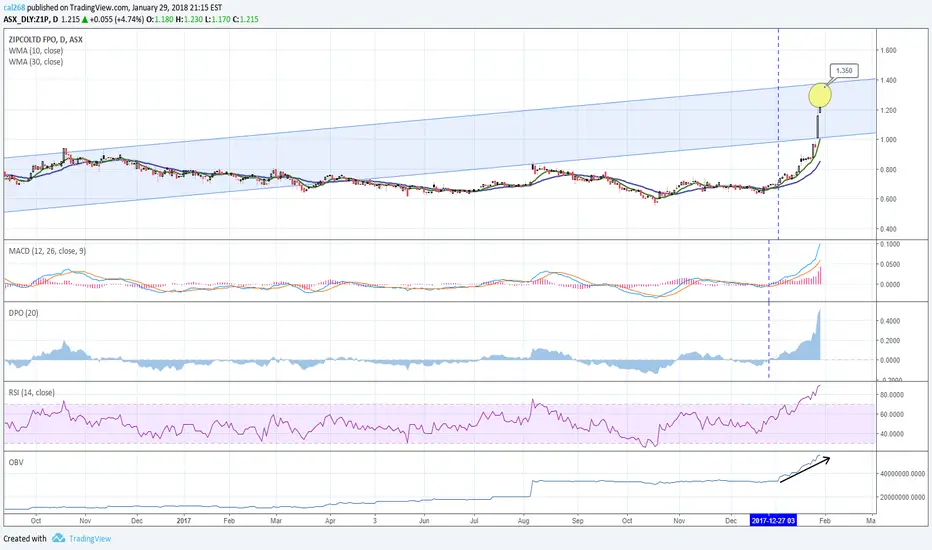Open the cal268 author profile link
The image size is (932, 550).
point(14,8)
